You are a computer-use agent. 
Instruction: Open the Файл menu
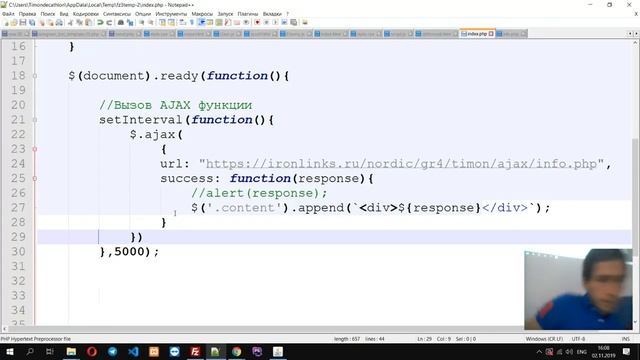coord(8,14)
